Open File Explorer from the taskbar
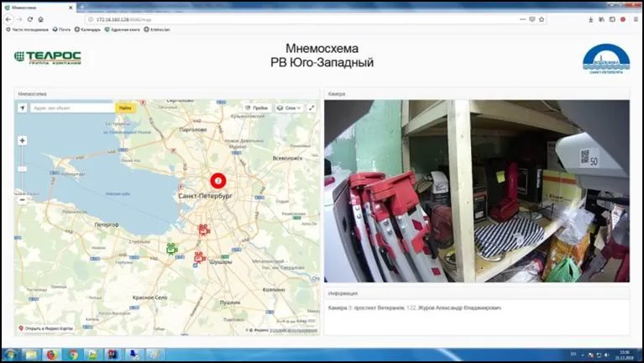This screenshot has height=363, width=644. (x=31, y=355)
